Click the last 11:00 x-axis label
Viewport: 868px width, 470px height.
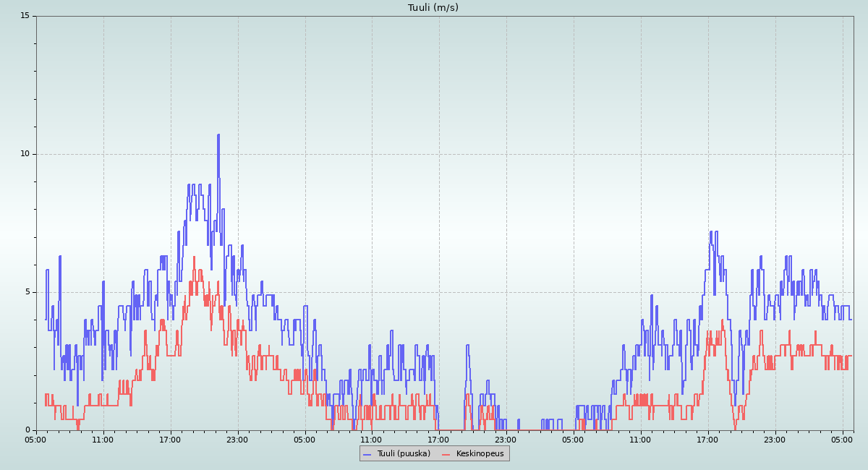click(641, 439)
